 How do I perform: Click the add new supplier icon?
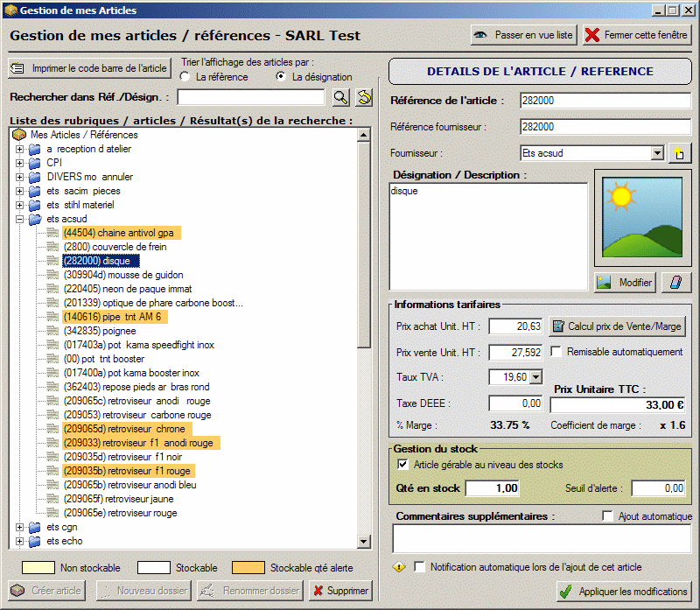coord(680,154)
